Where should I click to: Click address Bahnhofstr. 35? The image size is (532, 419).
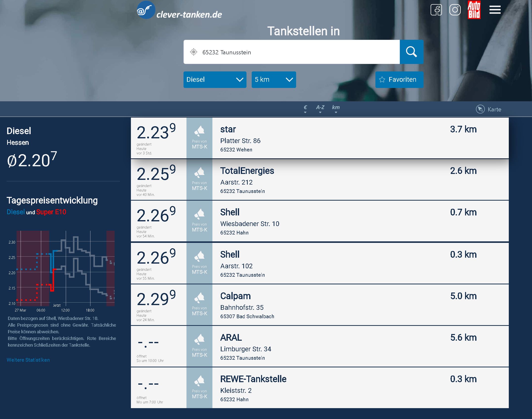tap(242, 308)
